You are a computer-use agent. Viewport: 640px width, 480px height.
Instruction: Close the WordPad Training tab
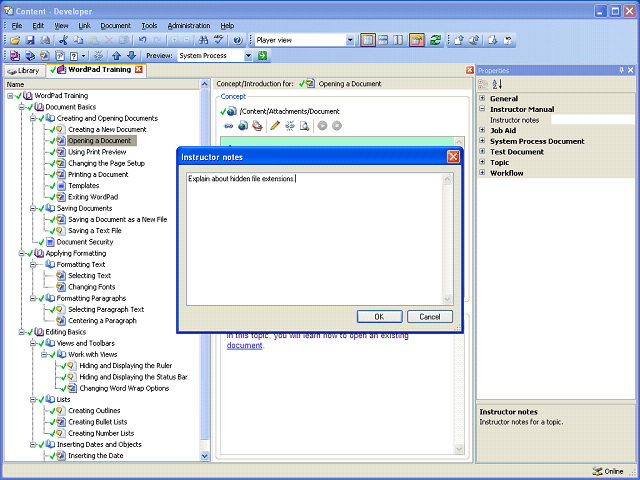tap(139, 69)
